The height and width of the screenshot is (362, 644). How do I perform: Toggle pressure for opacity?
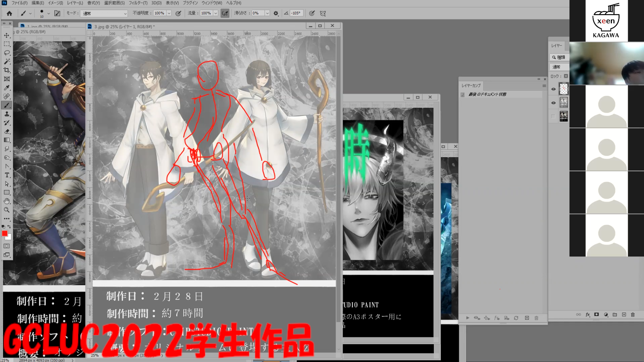click(178, 13)
